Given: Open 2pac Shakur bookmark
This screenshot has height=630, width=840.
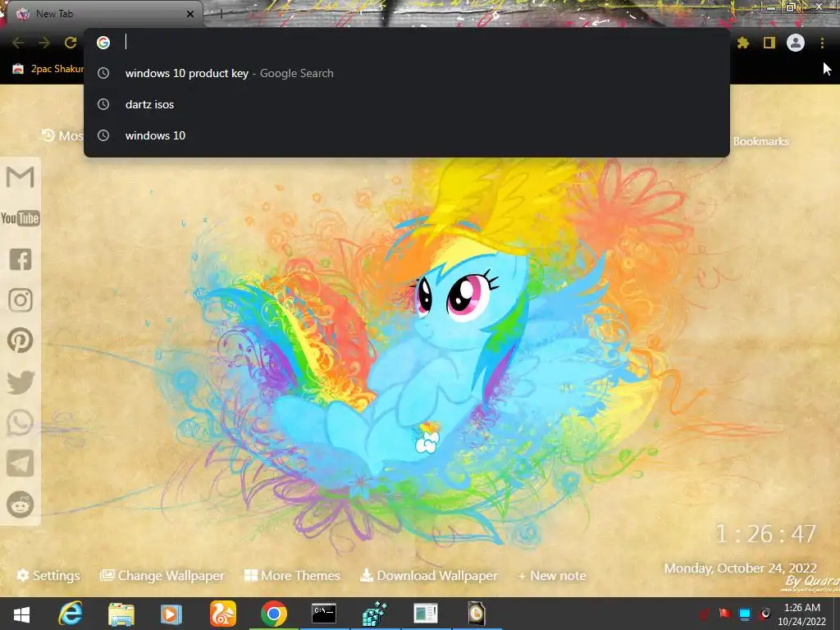Looking at the screenshot, I should (x=48, y=69).
